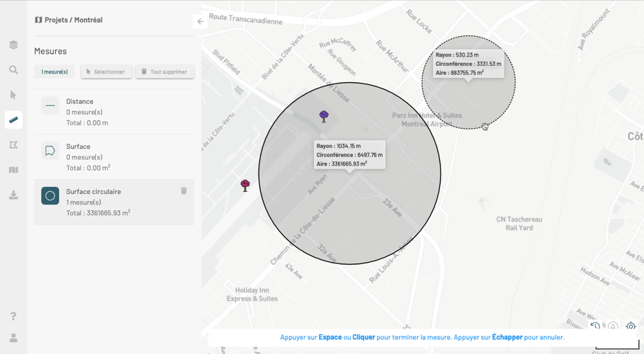Click the ruler measure tool icon
This screenshot has height=354, width=644.
(x=13, y=120)
